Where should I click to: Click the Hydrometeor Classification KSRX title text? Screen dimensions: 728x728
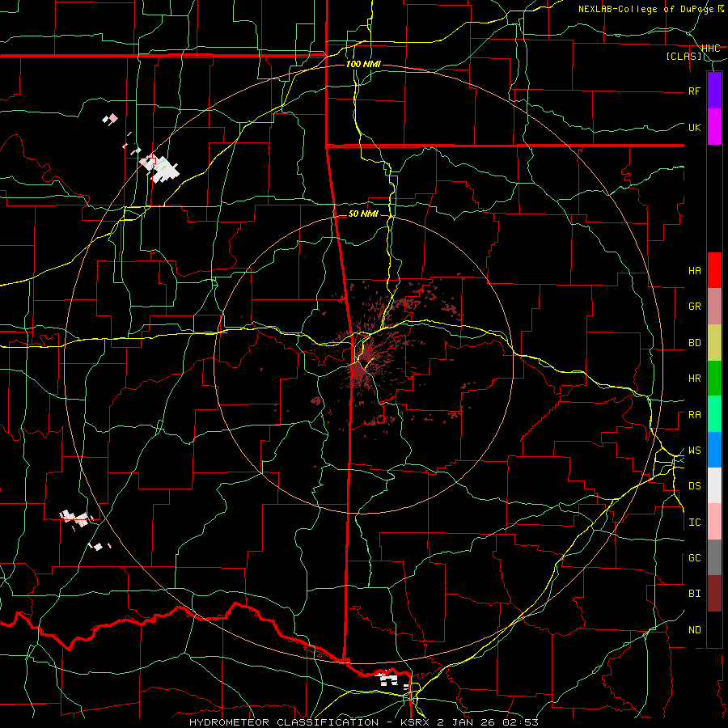point(363,722)
